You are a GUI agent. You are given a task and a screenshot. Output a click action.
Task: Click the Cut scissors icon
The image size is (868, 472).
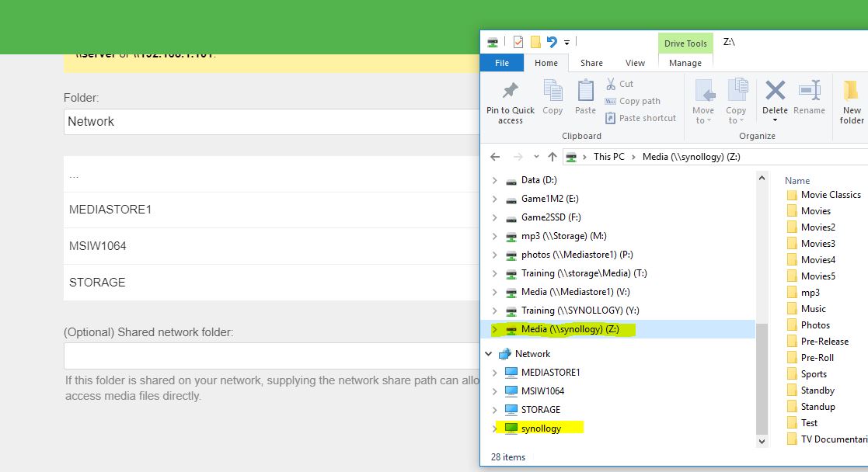point(611,84)
